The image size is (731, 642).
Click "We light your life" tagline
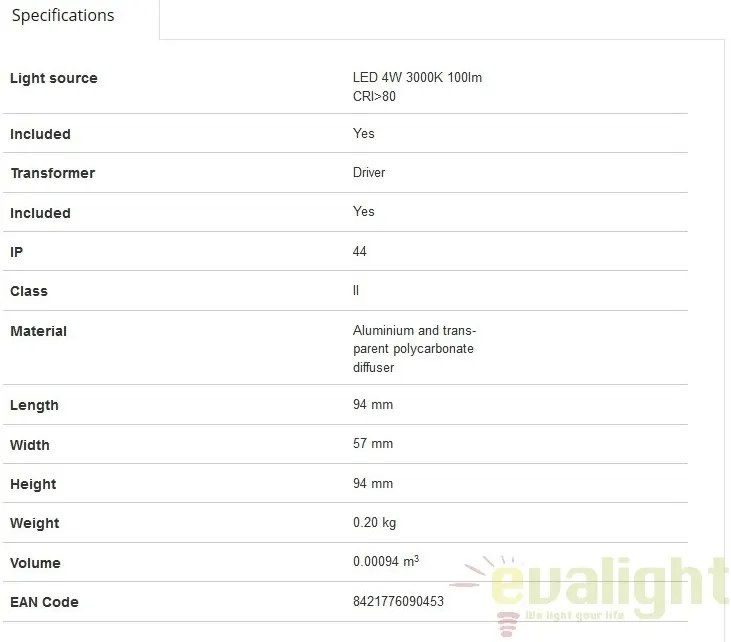(574, 615)
